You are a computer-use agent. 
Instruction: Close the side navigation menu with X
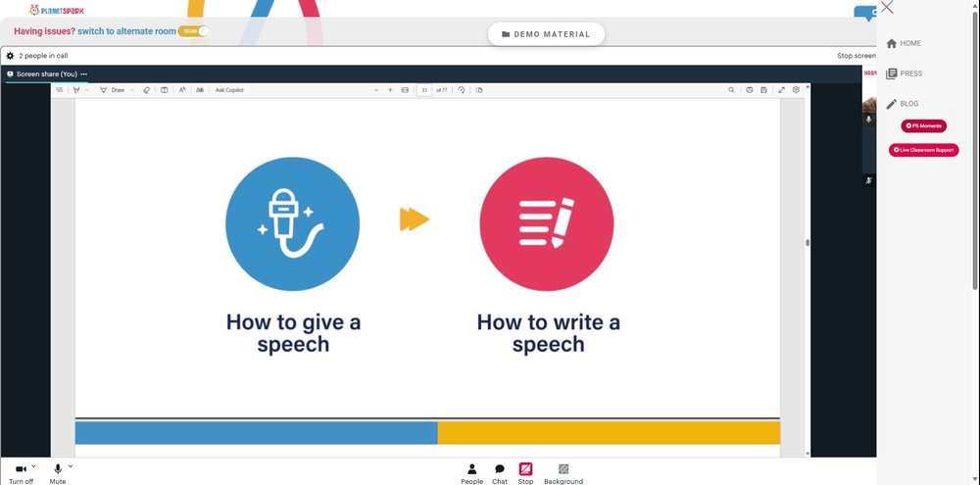[x=887, y=7]
